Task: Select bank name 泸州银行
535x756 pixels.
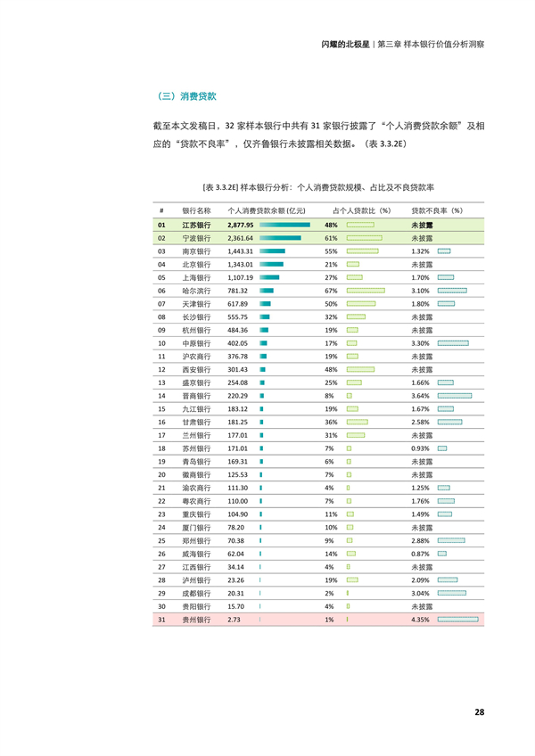Action: tap(196, 580)
